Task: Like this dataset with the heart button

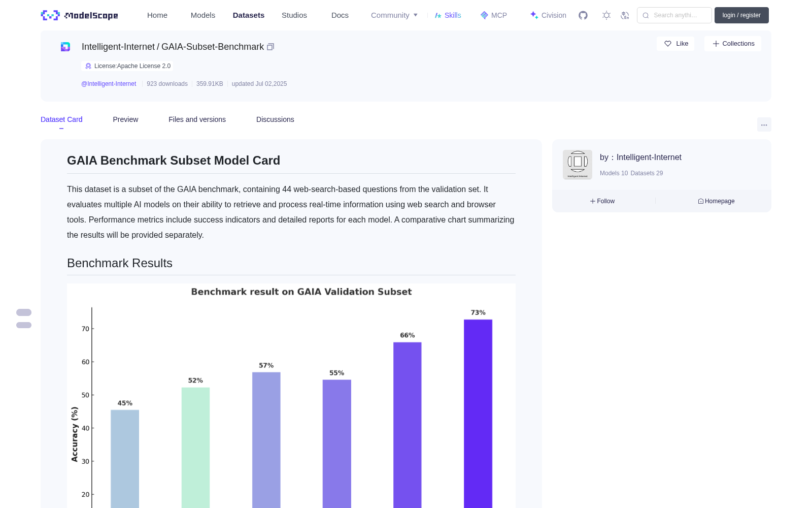Action: pyautogui.click(x=675, y=44)
